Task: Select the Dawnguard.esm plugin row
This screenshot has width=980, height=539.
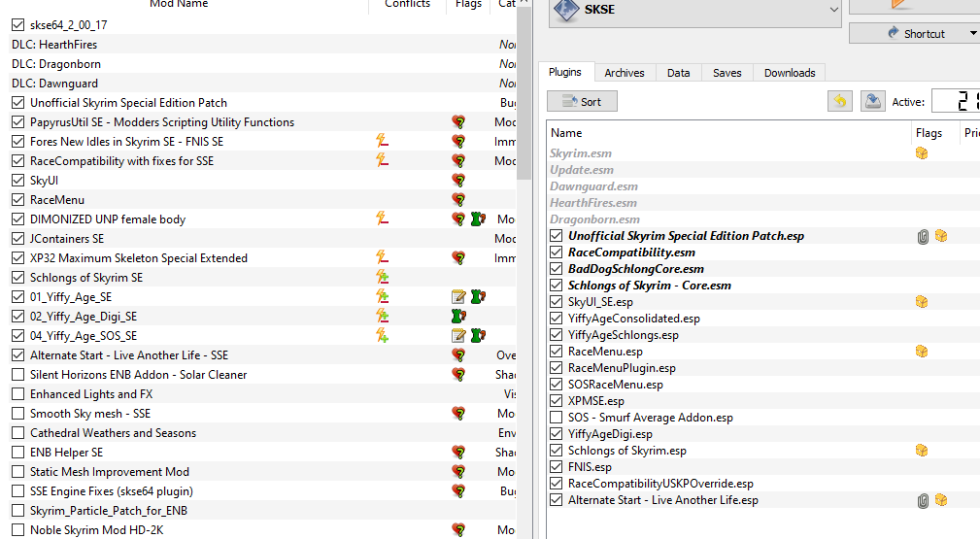Action: click(762, 186)
